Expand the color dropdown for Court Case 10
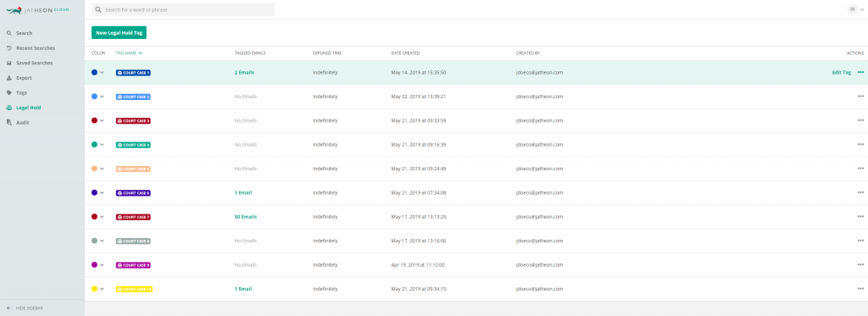The height and width of the screenshot is (316, 868). point(102,289)
